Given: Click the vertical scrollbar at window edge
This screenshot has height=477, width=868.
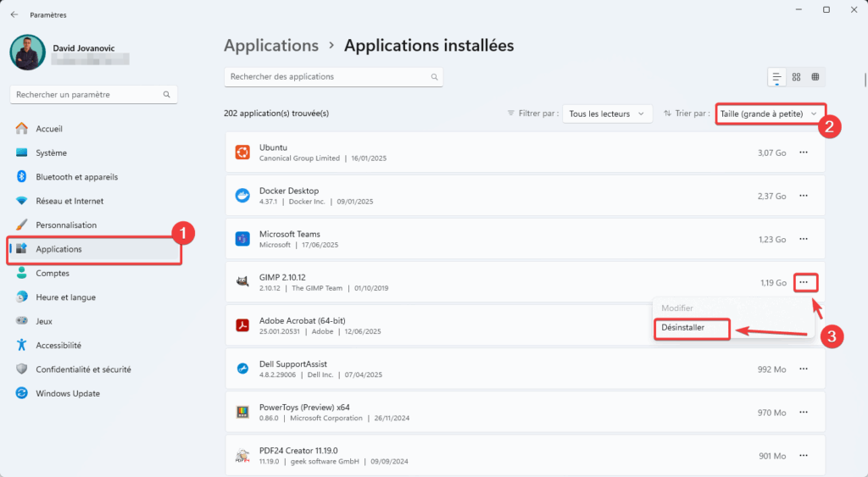Looking at the screenshot, I should [865, 80].
